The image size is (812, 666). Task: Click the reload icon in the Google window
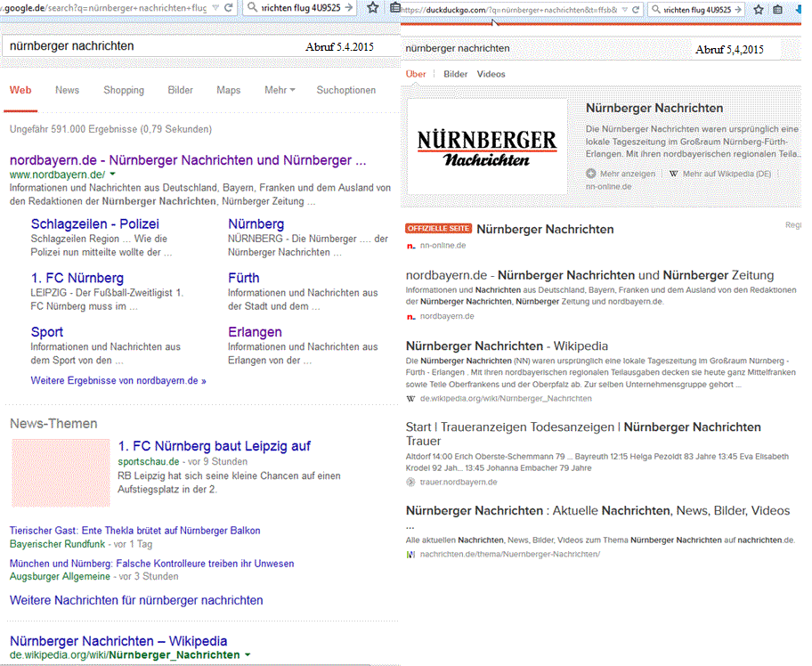click(x=228, y=8)
